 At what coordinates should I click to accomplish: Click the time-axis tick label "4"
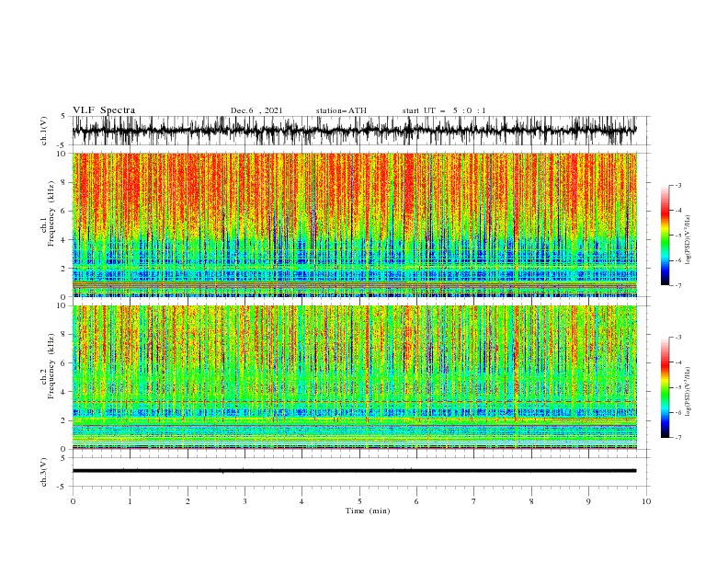click(x=301, y=501)
